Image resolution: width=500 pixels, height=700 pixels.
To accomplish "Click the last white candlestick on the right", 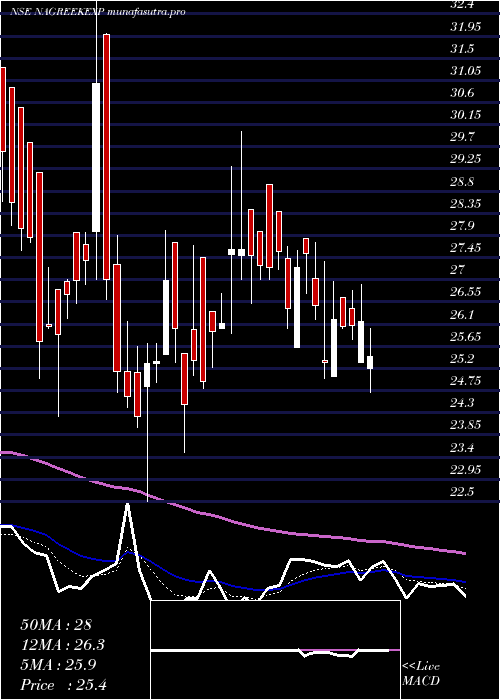I will (370, 362).
